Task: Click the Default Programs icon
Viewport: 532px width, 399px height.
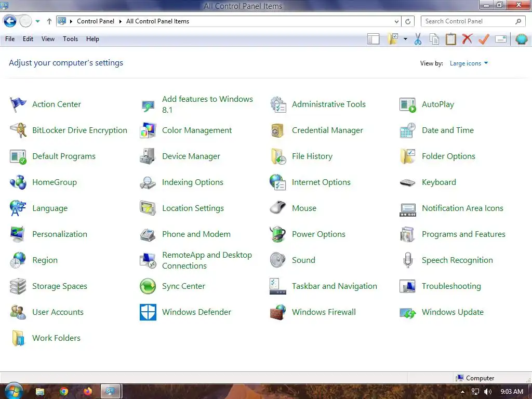Action: (18, 156)
